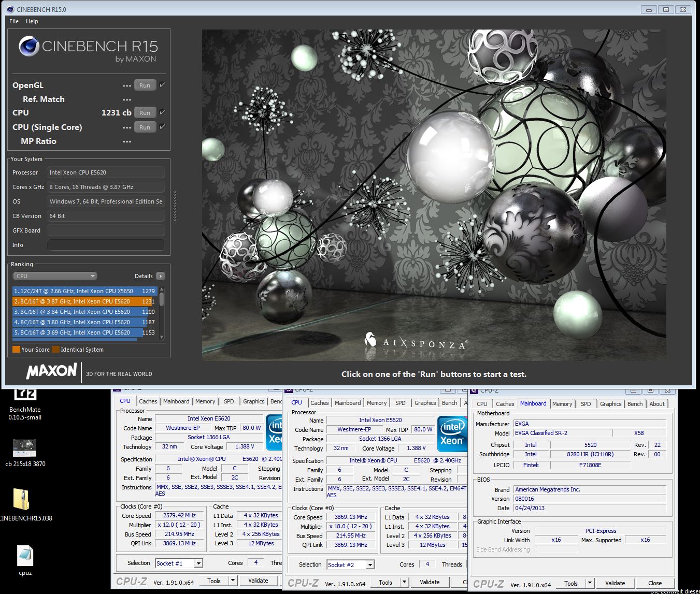Expand Tools dropdown arrow in Mainboard CPU-Z window

click(590, 583)
